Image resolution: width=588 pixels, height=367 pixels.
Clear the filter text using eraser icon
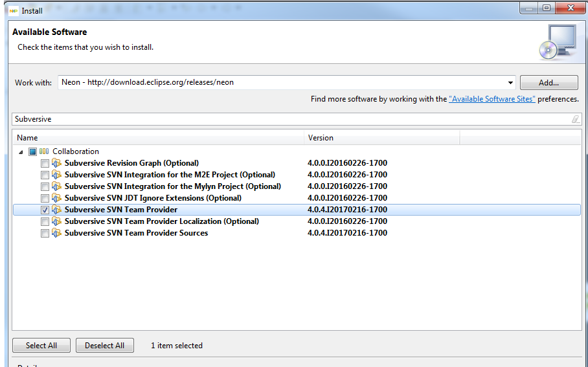click(x=575, y=119)
